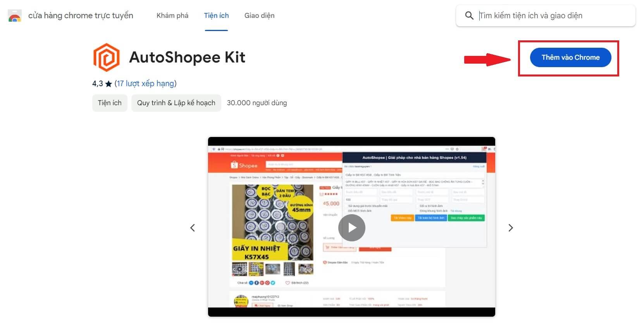644x331 pixels.
Task: Show the previous screenshot with left arrow
Action: tap(193, 228)
